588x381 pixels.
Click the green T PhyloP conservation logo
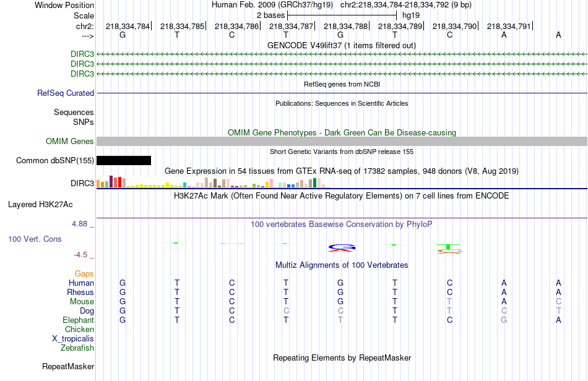(449, 247)
